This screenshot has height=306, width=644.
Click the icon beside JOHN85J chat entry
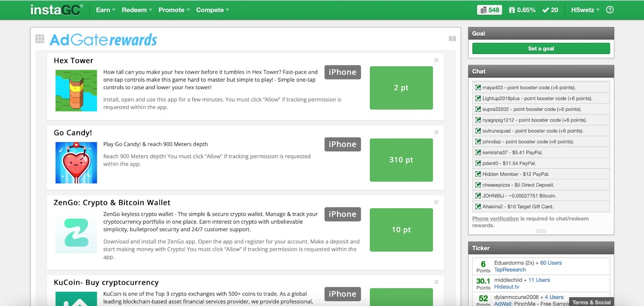pos(478,196)
